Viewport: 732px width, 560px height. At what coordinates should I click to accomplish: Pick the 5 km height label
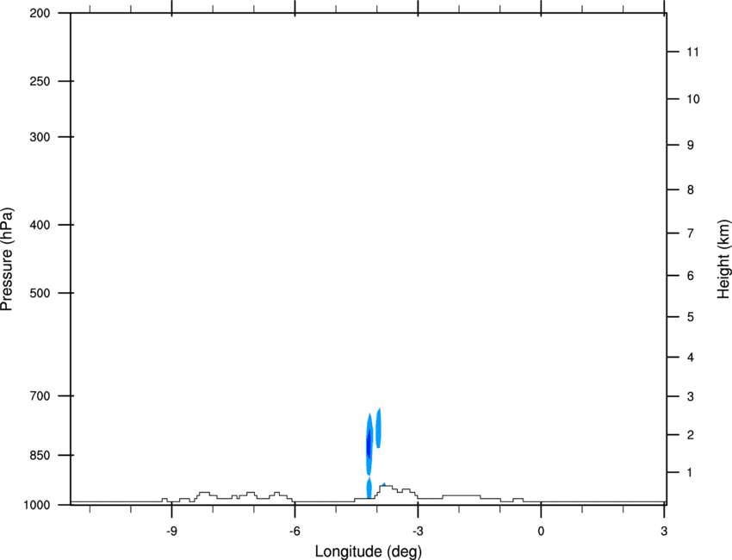pos(691,317)
